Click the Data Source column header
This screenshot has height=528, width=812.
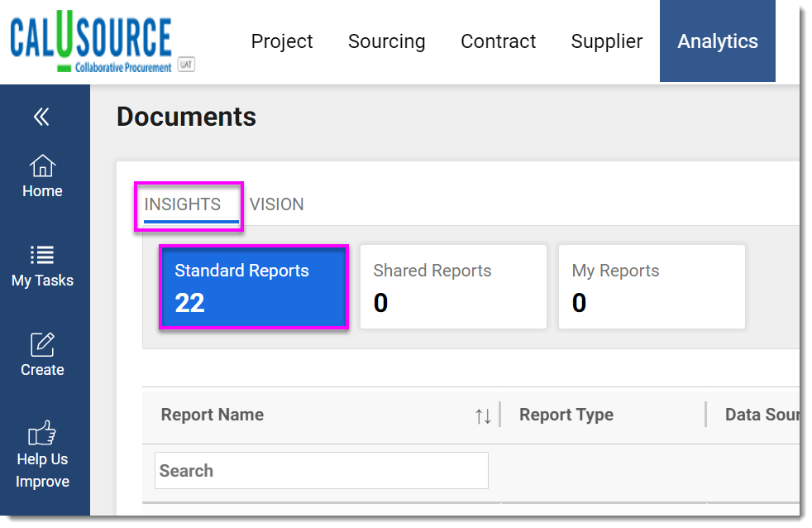coord(761,415)
